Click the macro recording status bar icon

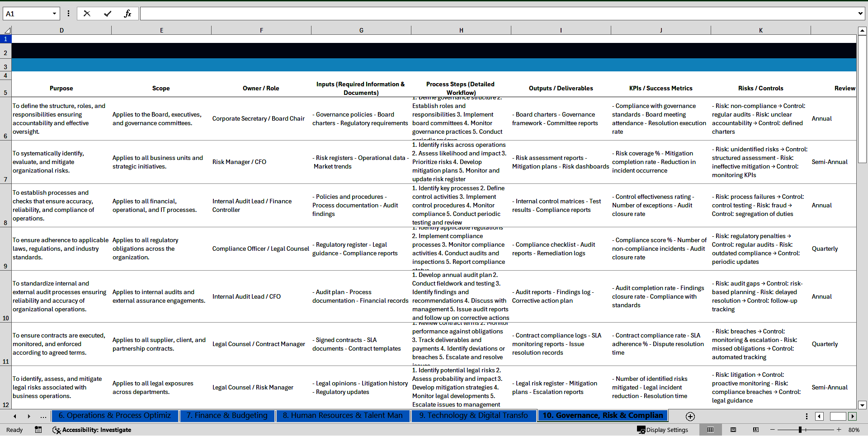[38, 430]
